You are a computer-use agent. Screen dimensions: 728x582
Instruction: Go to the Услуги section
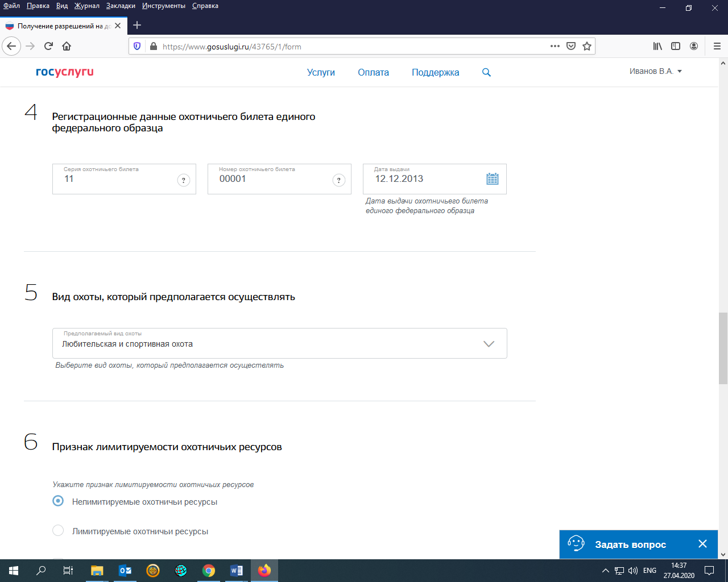click(321, 73)
